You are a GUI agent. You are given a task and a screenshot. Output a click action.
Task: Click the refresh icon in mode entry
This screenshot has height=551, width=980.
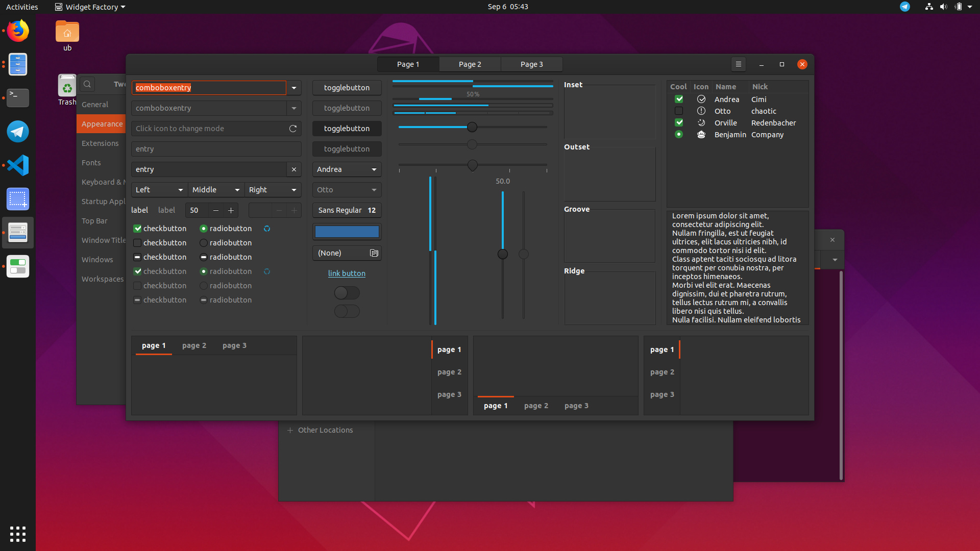point(293,129)
